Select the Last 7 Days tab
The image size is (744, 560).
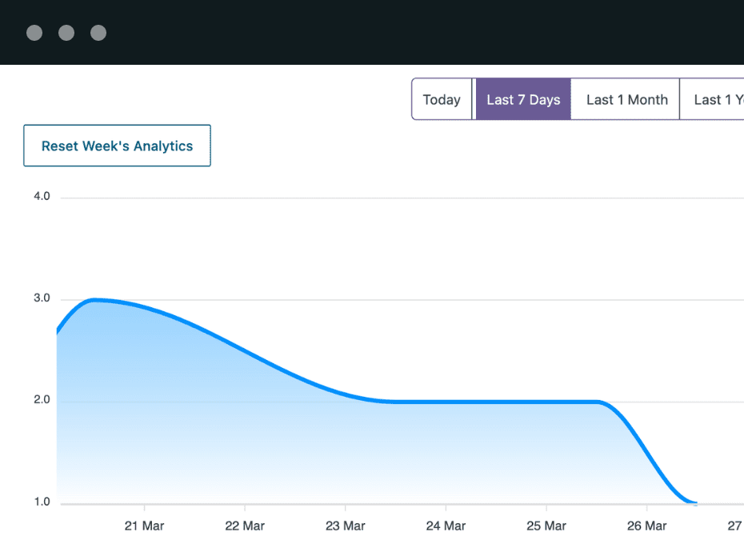pos(523,100)
